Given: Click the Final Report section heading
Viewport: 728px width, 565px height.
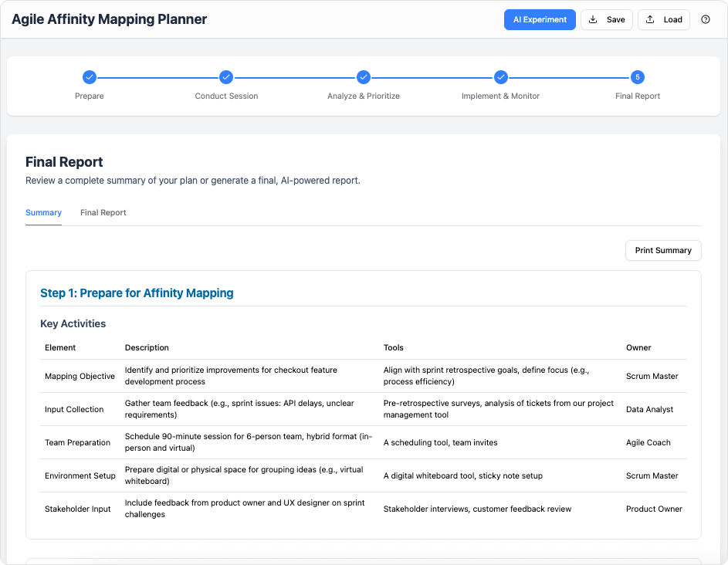Looking at the screenshot, I should click(x=64, y=162).
